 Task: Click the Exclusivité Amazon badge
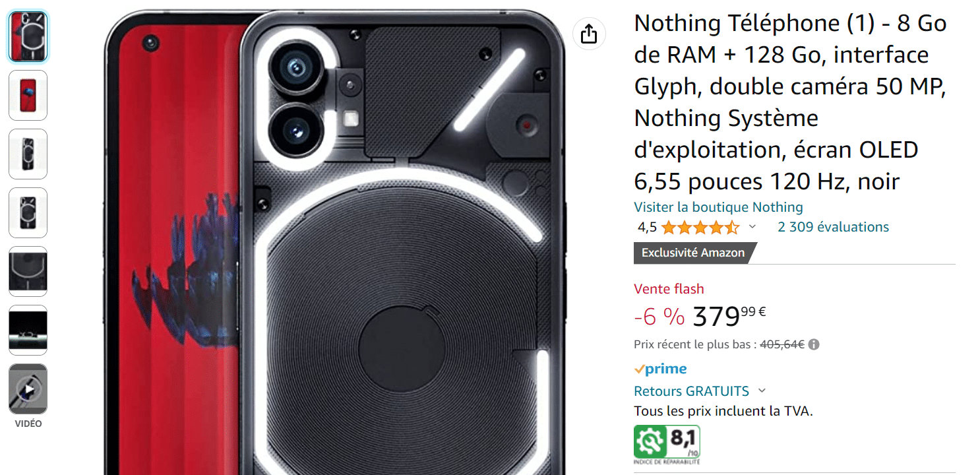click(695, 253)
